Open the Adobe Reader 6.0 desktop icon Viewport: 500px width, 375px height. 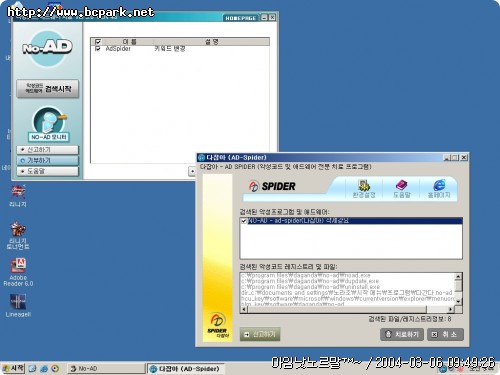[18, 272]
